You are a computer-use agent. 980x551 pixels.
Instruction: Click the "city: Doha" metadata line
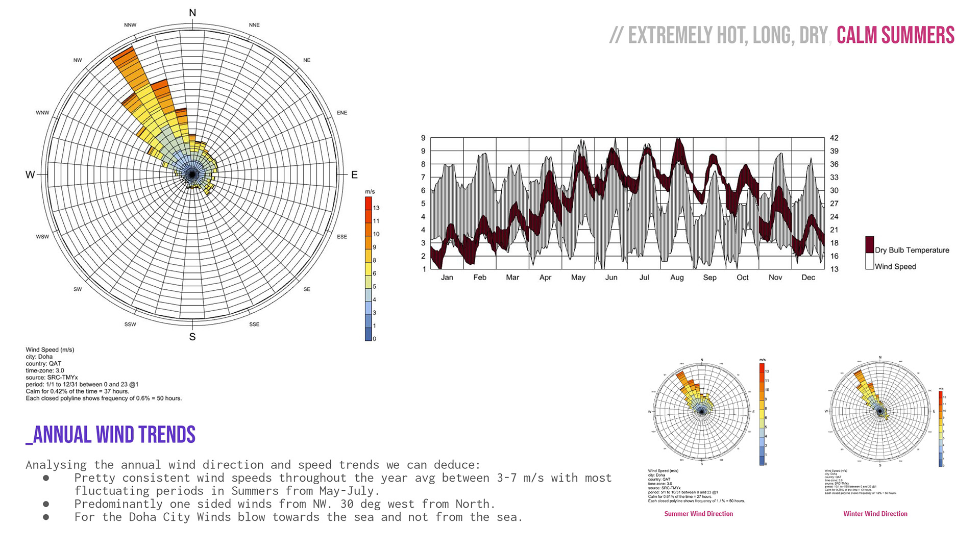[x=39, y=357]
